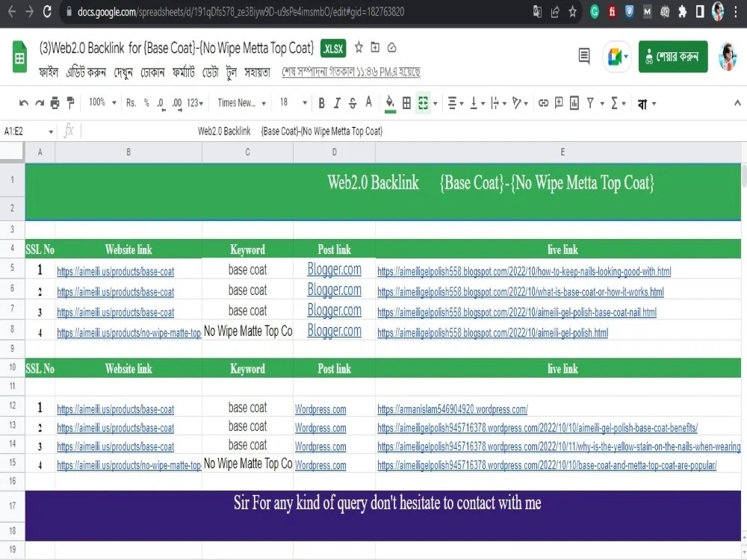The width and height of the screenshot is (747, 560).
Task: Open the Borders tool
Action: pos(406,103)
